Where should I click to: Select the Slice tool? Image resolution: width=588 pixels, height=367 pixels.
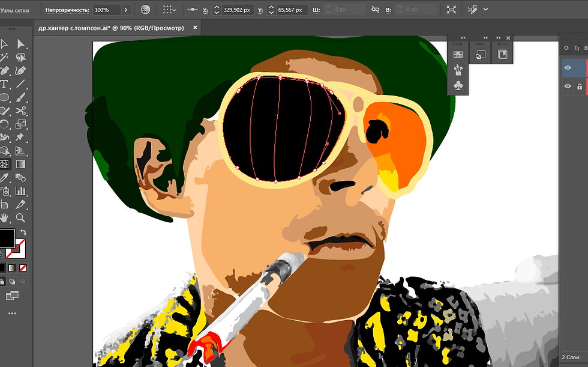21,204
